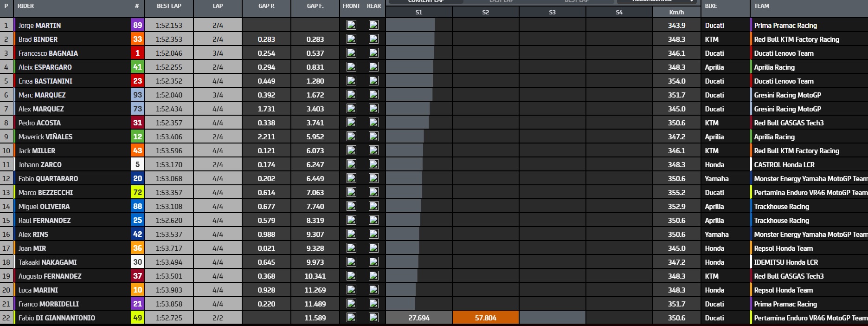Click top speed value 355.2

(676, 192)
